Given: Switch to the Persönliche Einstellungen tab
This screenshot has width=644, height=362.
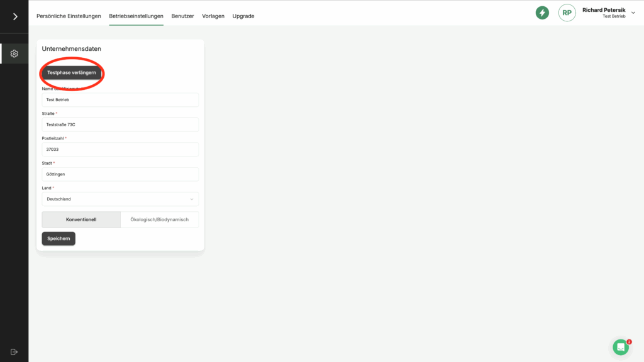Looking at the screenshot, I should 69,16.
